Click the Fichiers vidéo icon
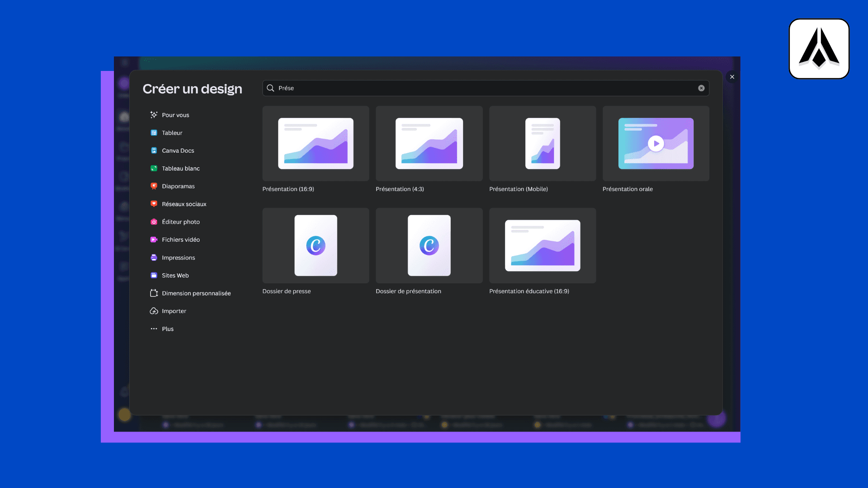 click(154, 239)
